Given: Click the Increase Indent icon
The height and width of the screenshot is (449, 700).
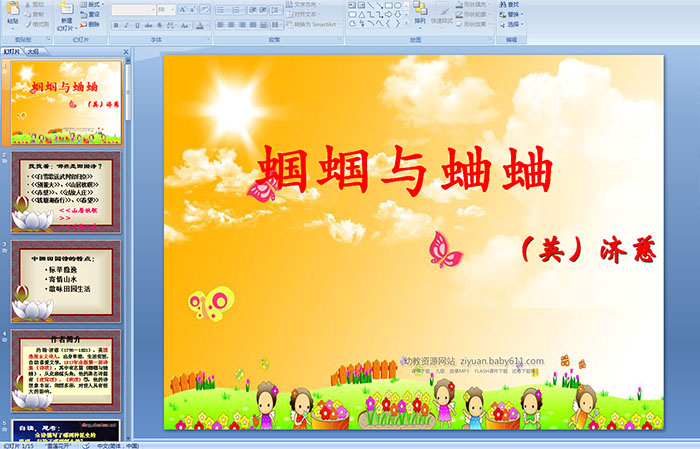Looking at the screenshot, I should coord(263,10).
